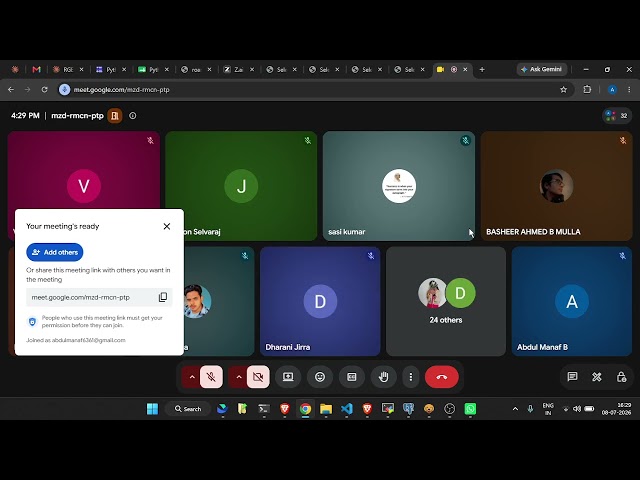Open Chrome three-dot menu
640x480 pixels.
(x=629, y=90)
